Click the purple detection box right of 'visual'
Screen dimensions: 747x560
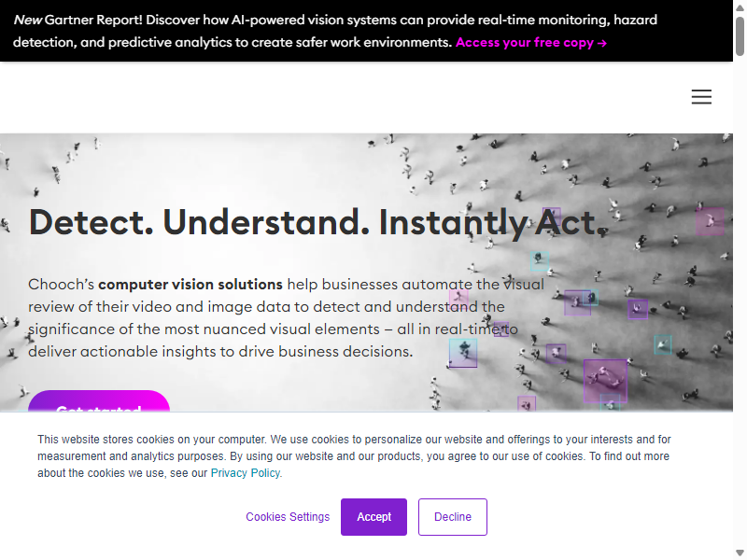coord(577,302)
